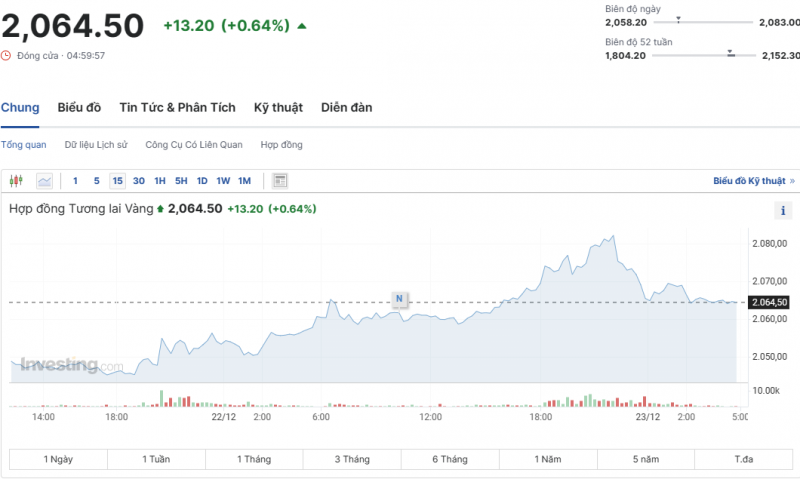Set chart interval to 1H
The height and width of the screenshot is (479, 800).
(x=160, y=181)
